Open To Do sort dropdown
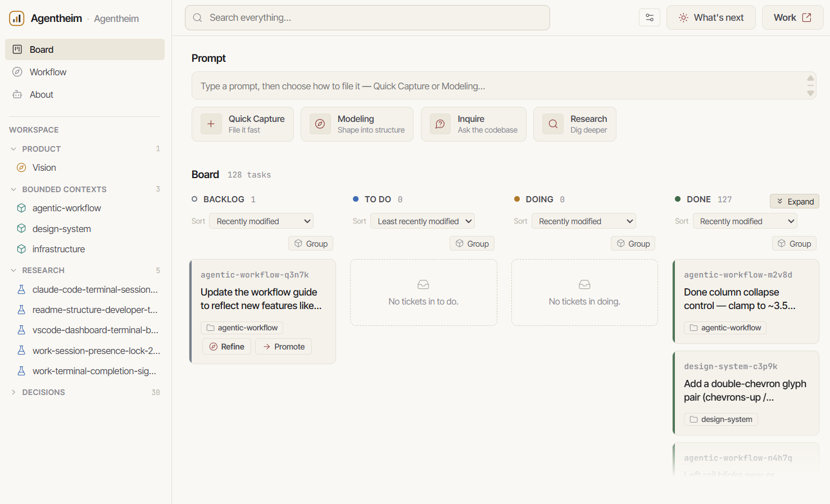830x504 pixels. (423, 221)
